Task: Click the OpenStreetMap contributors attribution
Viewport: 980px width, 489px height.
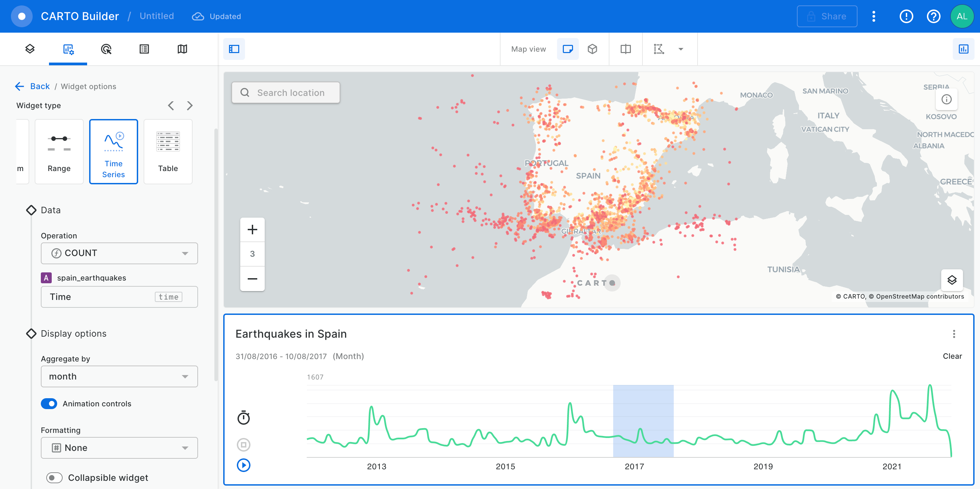Action: coord(916,296)
